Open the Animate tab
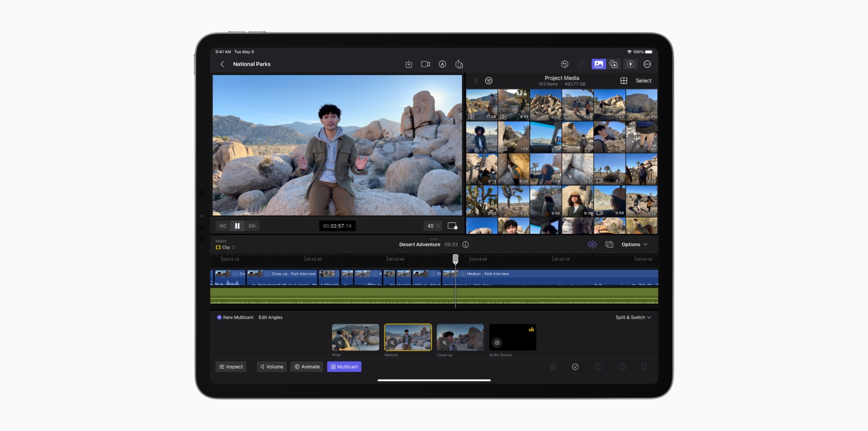Viewport: 868px width, 431px height. (x=307, y=367)
